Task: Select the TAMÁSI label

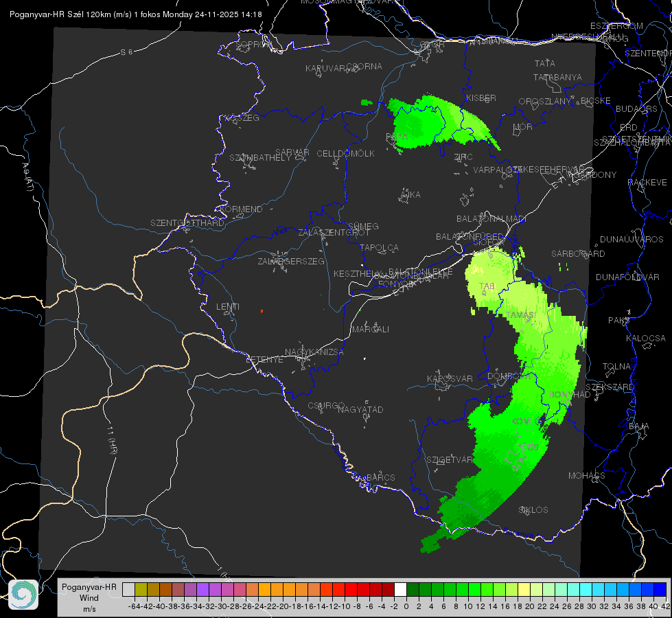Action: 521,315
